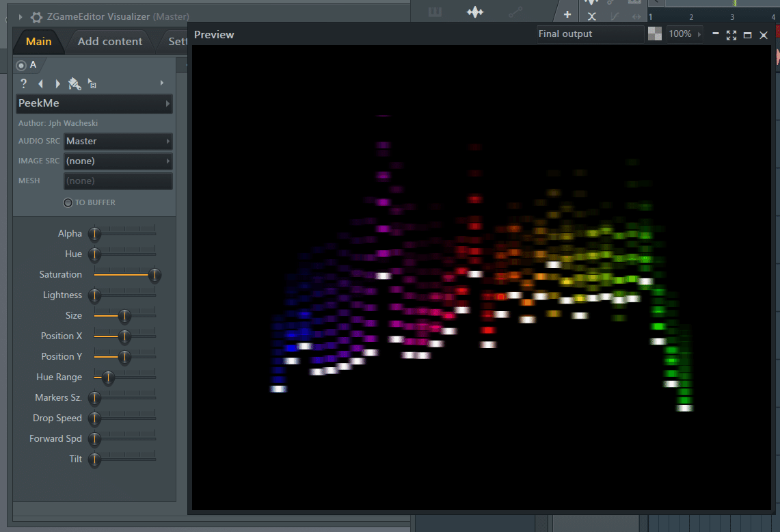The height and width of the screenshot is (532, 780).
Task: Click the Drop Speed slider knob
Action: [x=94, y=418]
